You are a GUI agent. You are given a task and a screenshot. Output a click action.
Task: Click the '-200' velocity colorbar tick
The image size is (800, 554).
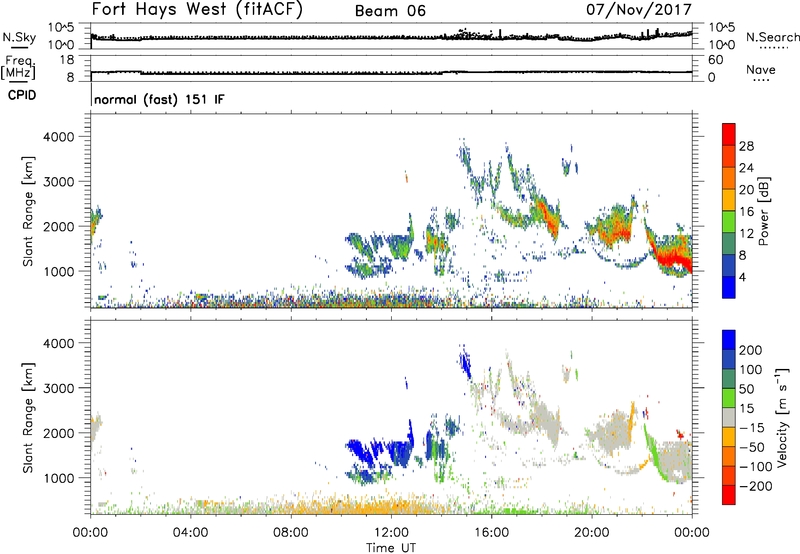[x=756, y=486]
